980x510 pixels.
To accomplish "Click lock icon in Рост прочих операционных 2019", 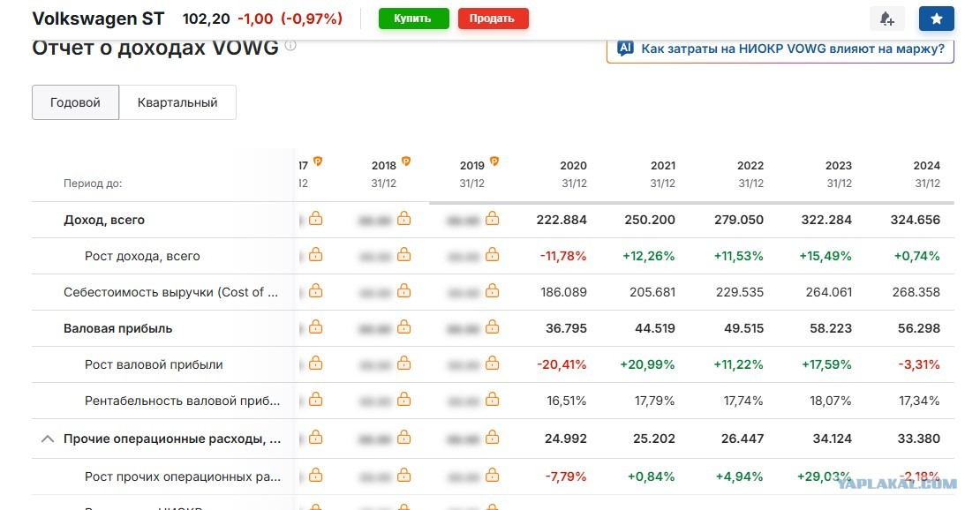I will point(493,476).
